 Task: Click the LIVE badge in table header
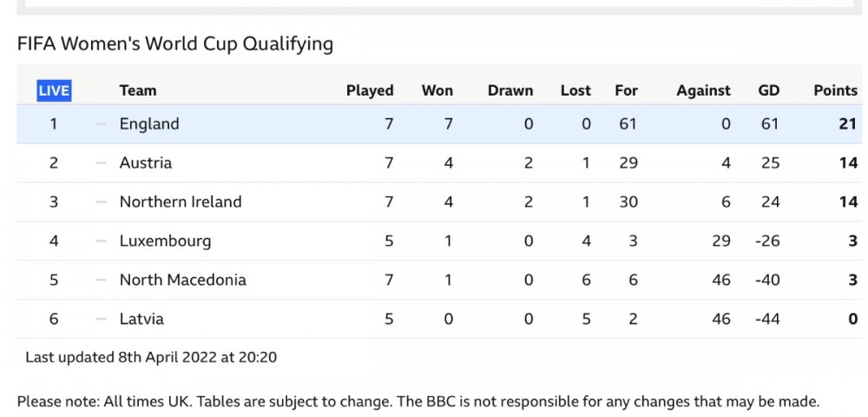[x=53, y=90]
